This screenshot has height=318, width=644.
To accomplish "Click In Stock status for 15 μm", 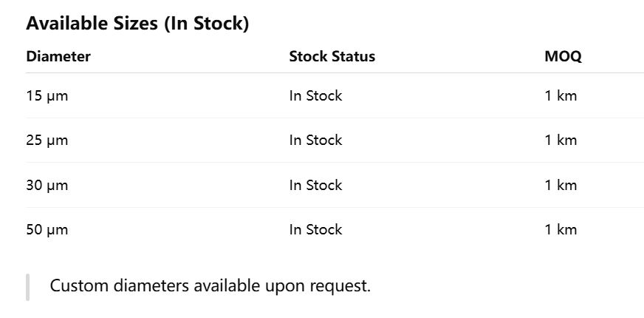I will 315,95.
